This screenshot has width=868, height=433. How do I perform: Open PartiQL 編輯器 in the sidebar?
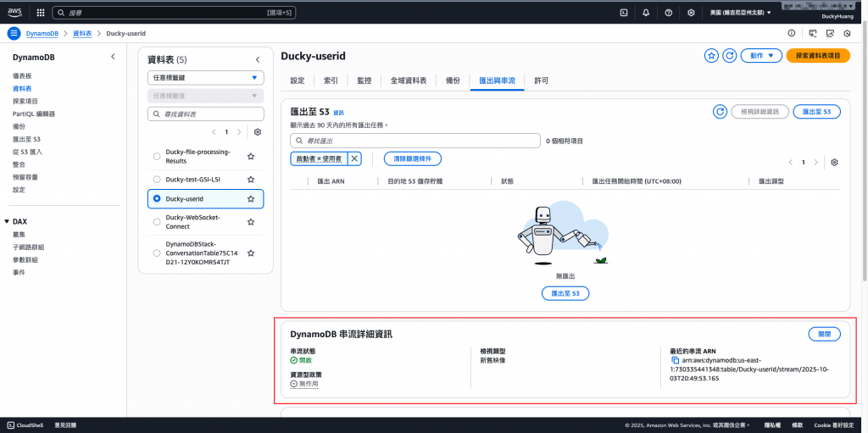(34, 114)
